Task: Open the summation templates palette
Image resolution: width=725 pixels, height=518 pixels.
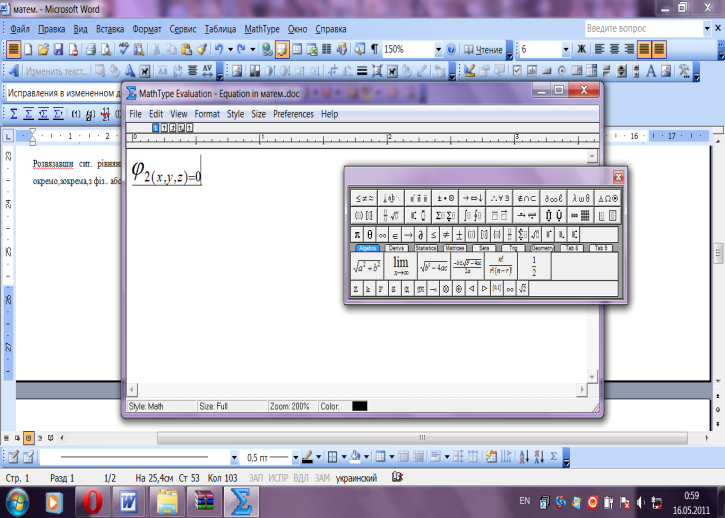Action: coord(445,216)
